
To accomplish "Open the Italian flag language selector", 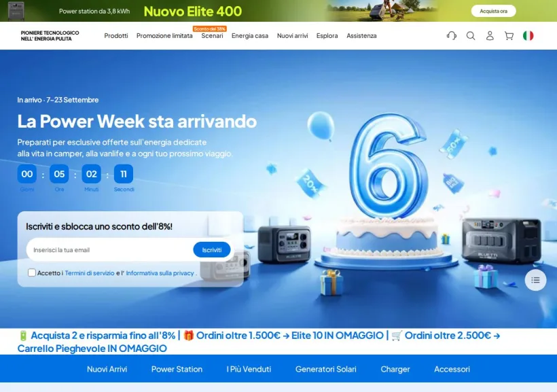I will tap(528, 35).
